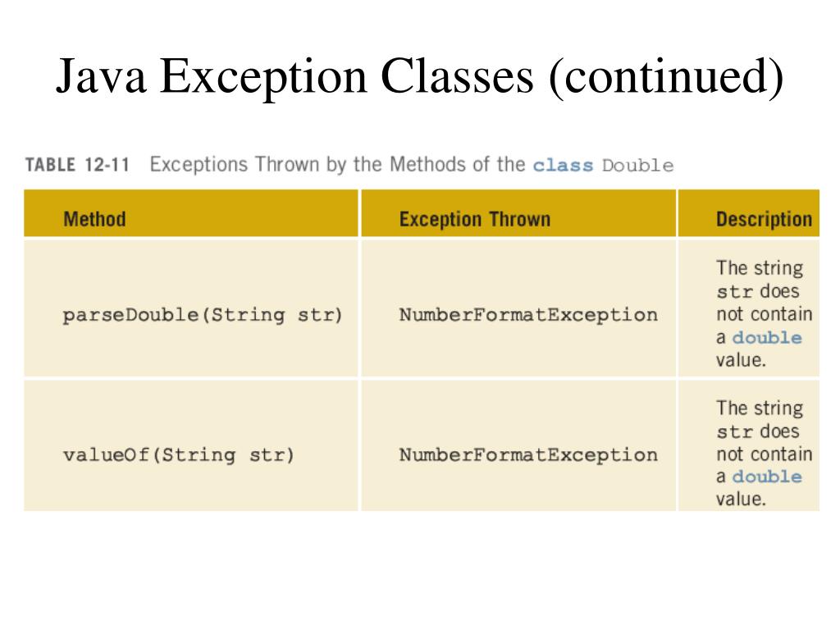840x630 pixels.
Task: Click the blue 'double' keyword in second description
Action: pyautogui.click(x=767, y=477)
